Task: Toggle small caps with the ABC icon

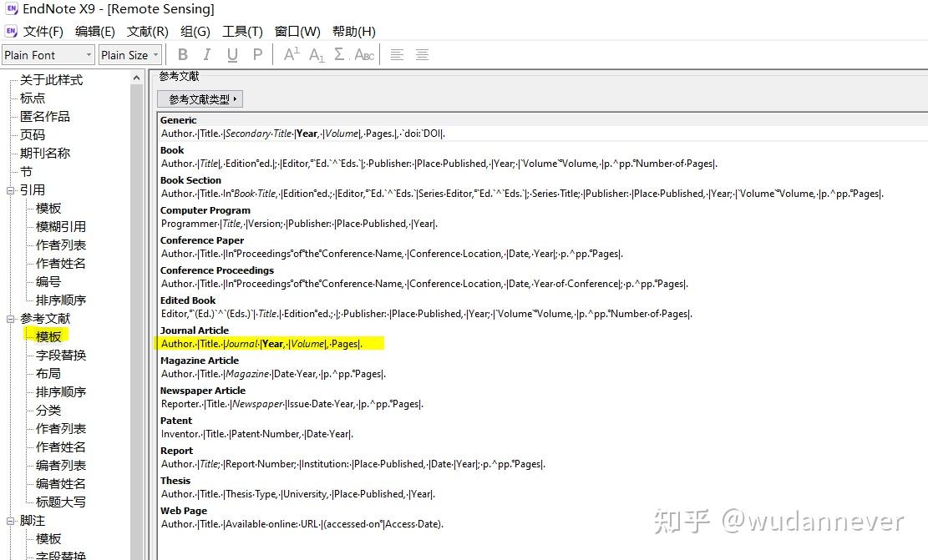Action: (363, 54)
